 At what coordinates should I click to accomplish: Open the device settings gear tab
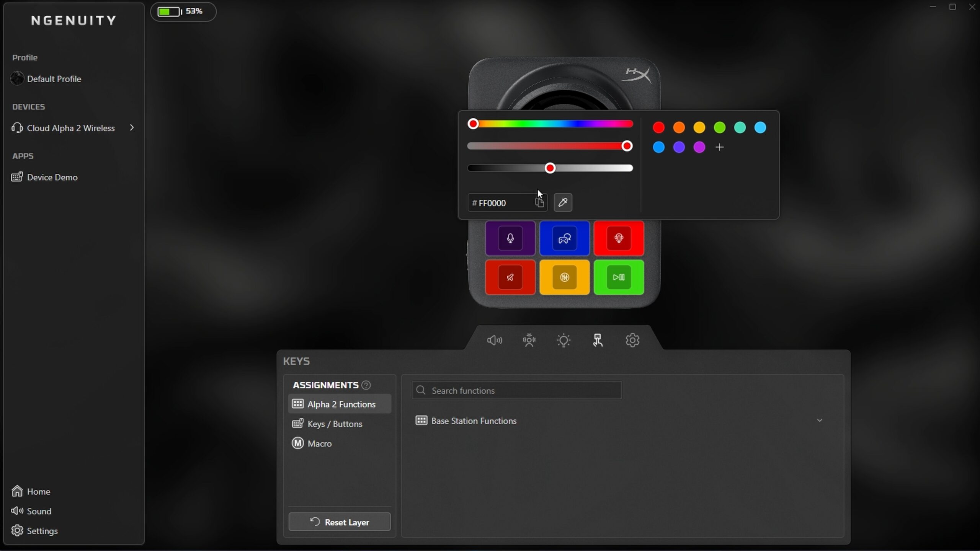click(x=632, y=340)
